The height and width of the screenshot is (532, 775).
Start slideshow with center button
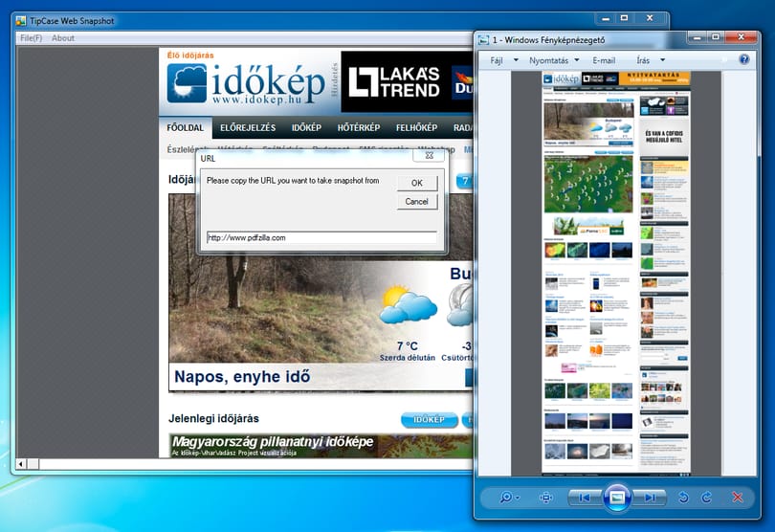[617, 498]
